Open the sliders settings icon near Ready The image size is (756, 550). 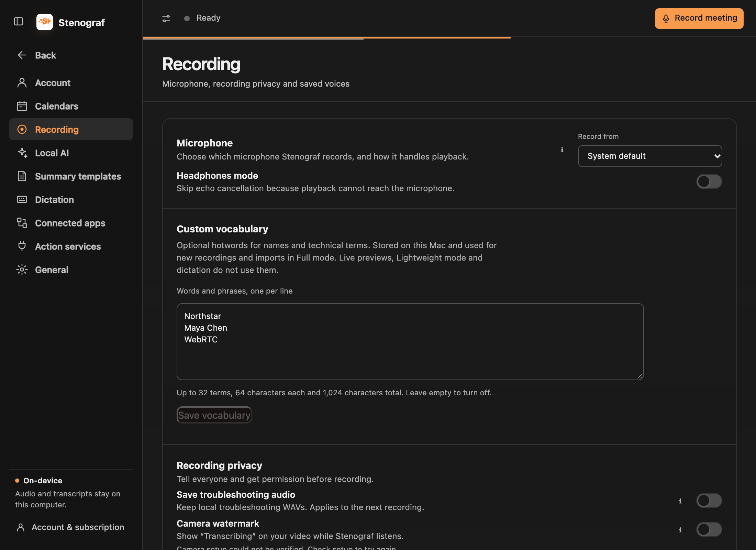pyautogui.click(x=166, y=18)
